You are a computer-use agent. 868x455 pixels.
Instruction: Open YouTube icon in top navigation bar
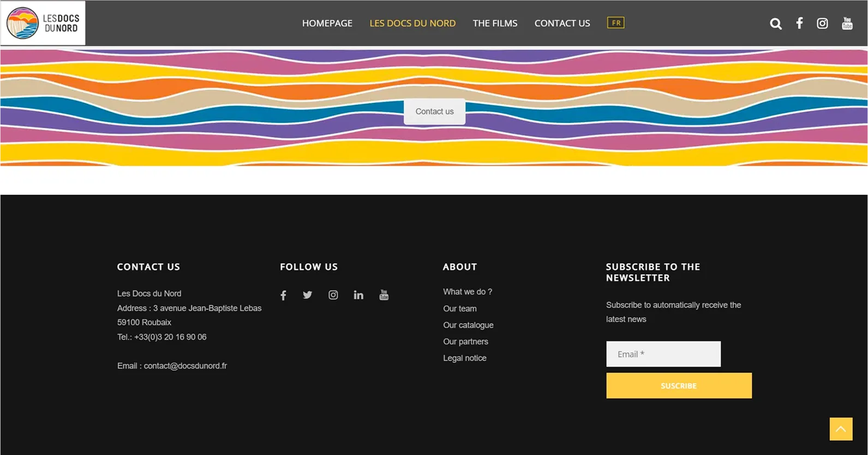847,23
